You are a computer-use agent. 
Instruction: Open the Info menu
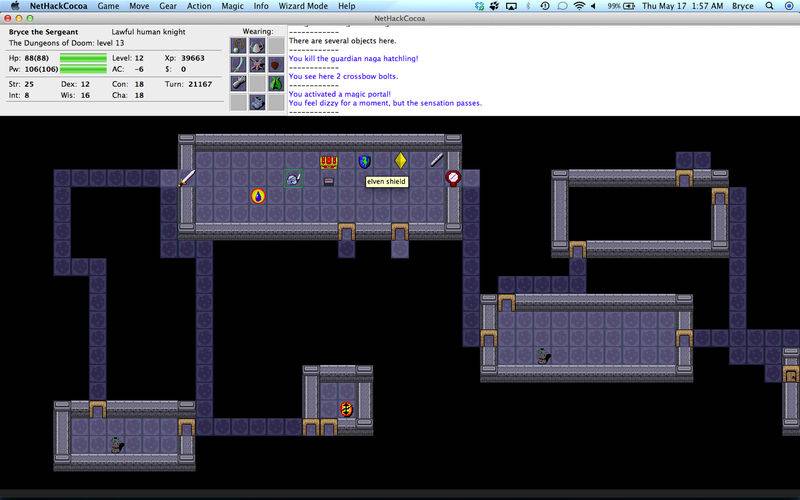[x=261, y=6]
